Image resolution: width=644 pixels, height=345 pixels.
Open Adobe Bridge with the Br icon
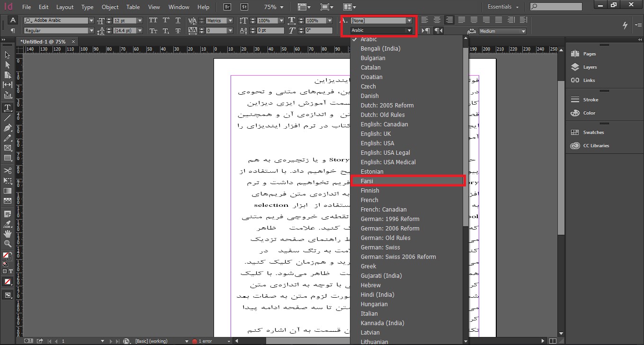(x=227, y=7)
